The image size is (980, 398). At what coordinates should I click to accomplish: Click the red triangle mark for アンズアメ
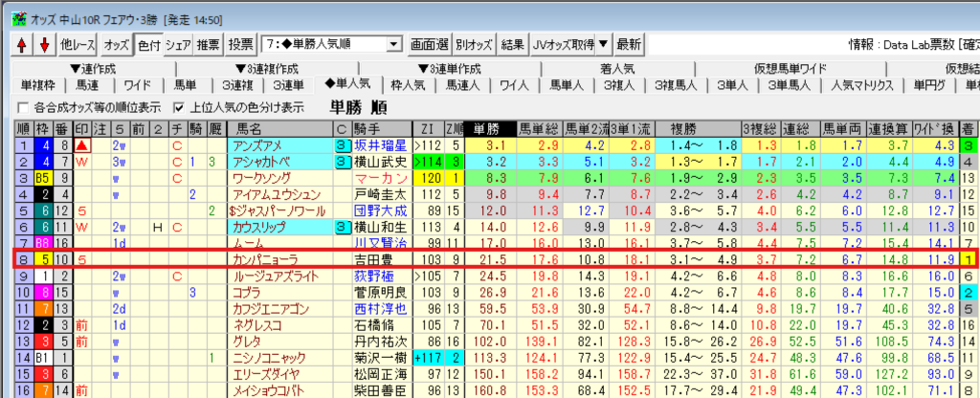pos(83,145)
